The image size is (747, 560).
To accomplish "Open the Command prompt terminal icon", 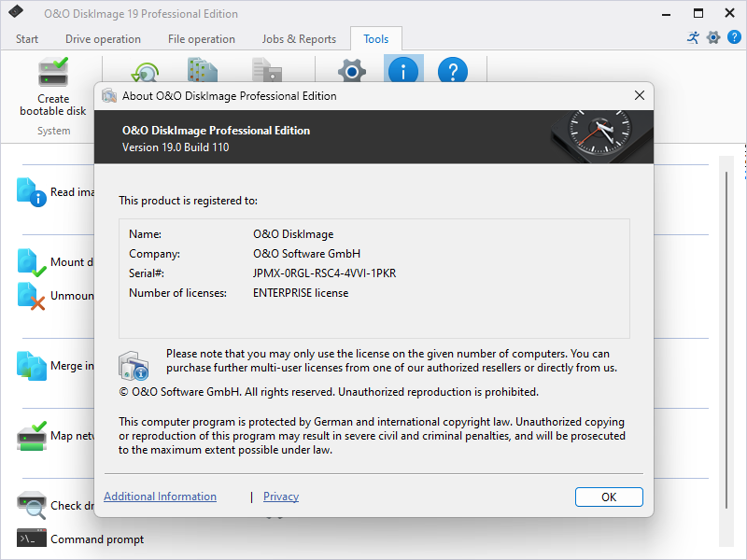I will (32, 539).
